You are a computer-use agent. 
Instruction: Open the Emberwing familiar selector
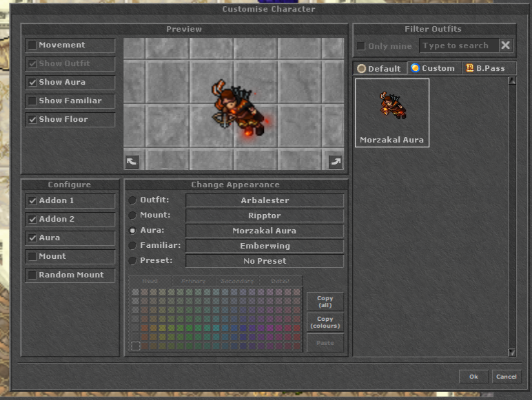point(265,246)
